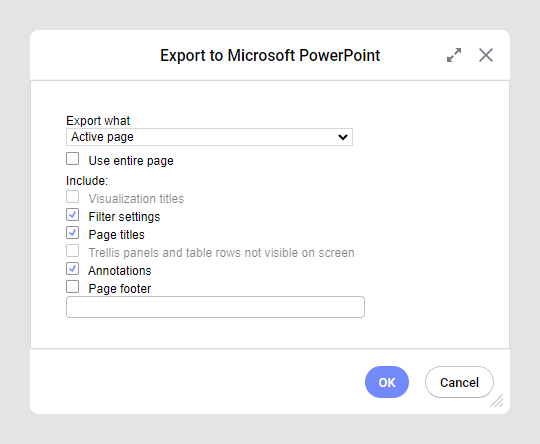This screenshot has width=540, height=444.
Task: Click the resize grip in the dialog corner
Action: [497, 401]
